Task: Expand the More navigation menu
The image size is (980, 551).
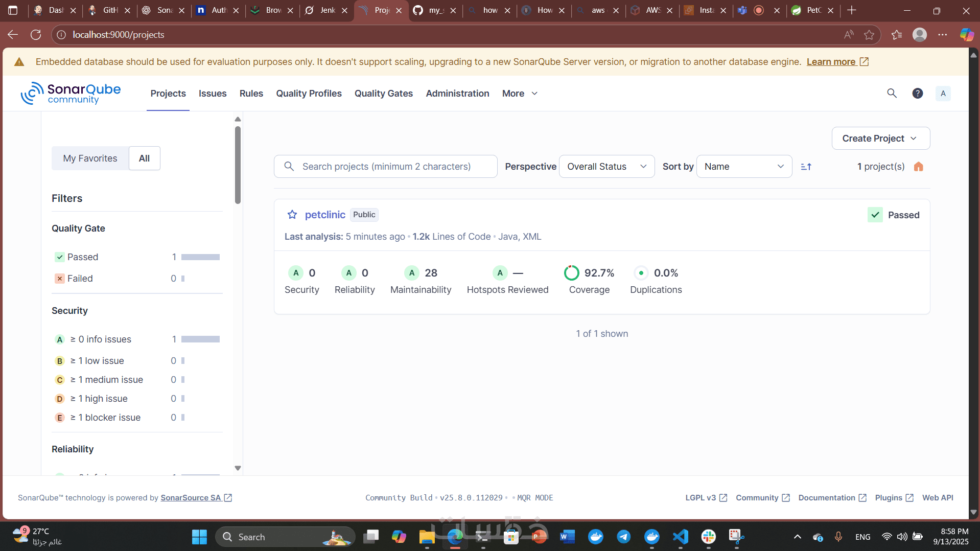Action: point(520,94)
